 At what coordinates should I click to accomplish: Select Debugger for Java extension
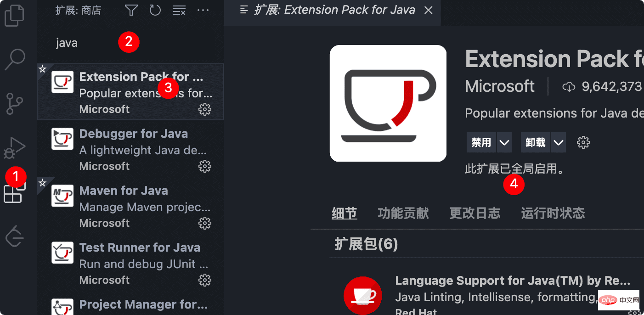pyautogui.click(x=130, y=149)
